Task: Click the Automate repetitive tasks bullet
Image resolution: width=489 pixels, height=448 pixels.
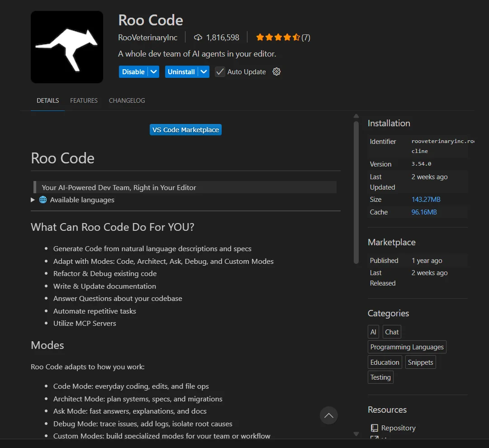Action: 95,311
